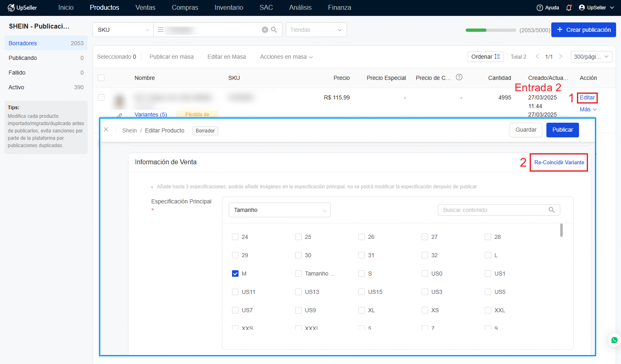Select the Activo sidebar tab

coord(46,87)
